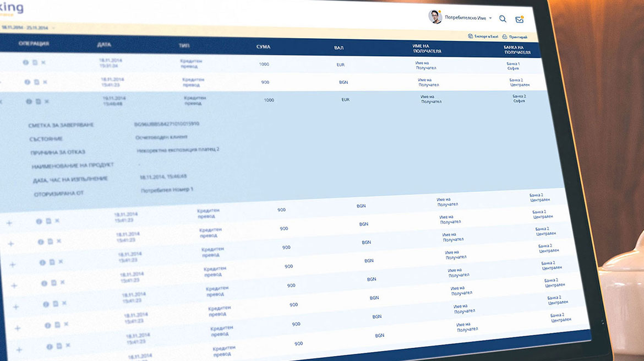Select the date cell '18.11.2014 15:31:34'
This screenshot has height=361, width=644.
[110, 63]
